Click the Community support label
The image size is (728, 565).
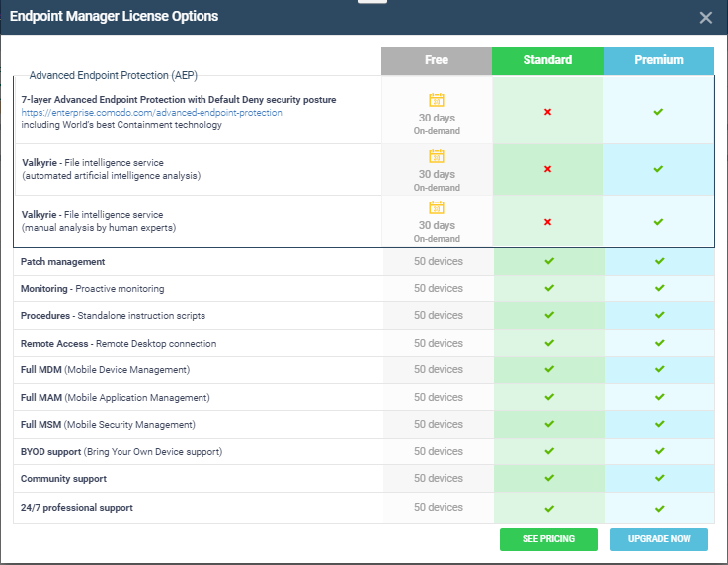coord(63,479)
